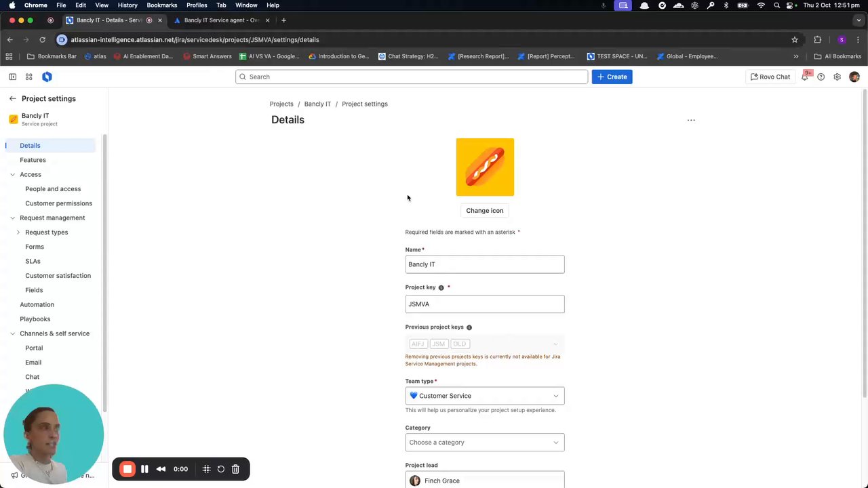Bookmark this page with the star
Viewport: 868px width, 488px height.
(795, 39)
